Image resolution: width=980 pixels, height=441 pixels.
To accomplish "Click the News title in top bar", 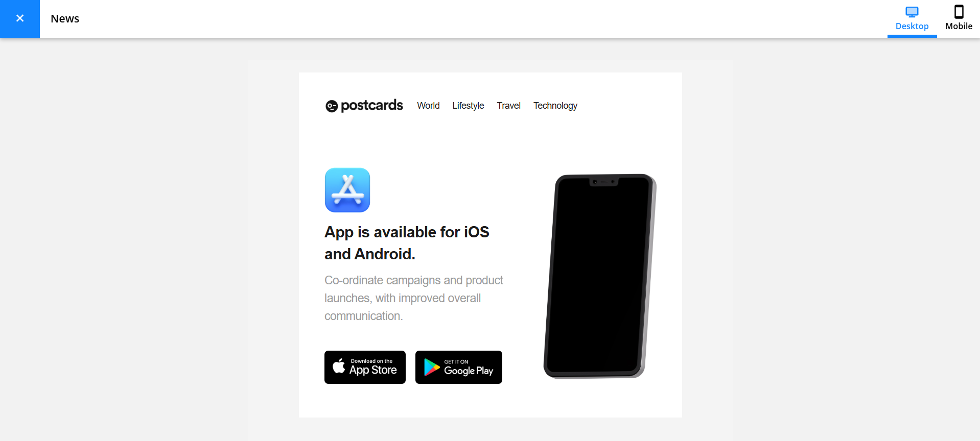I will tap(65, 19).
